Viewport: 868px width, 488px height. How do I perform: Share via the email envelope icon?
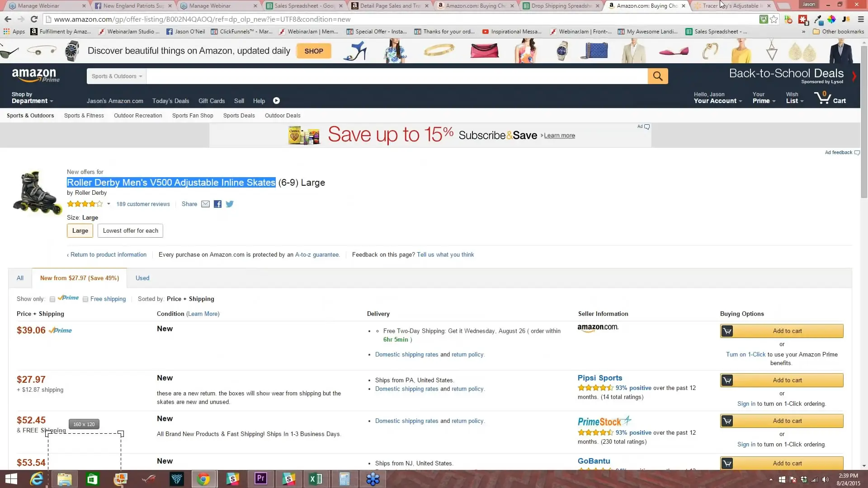pos(205,204)
